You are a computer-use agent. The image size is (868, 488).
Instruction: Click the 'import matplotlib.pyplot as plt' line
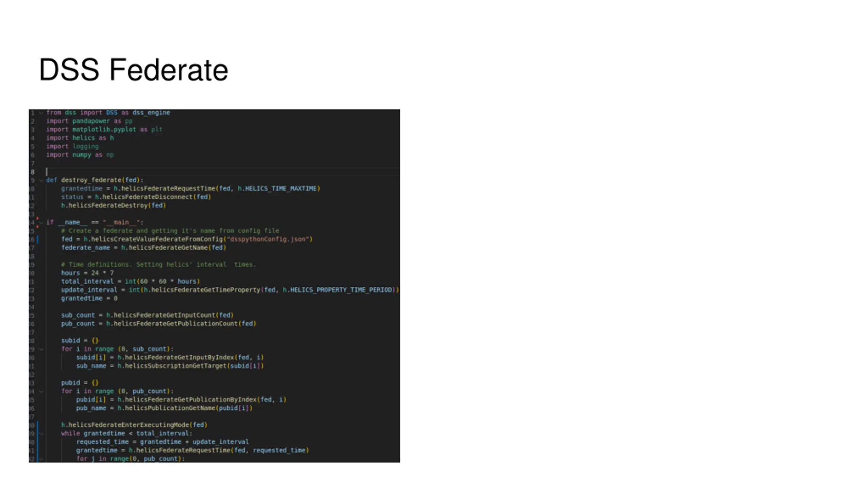click(x=104, y=129)
